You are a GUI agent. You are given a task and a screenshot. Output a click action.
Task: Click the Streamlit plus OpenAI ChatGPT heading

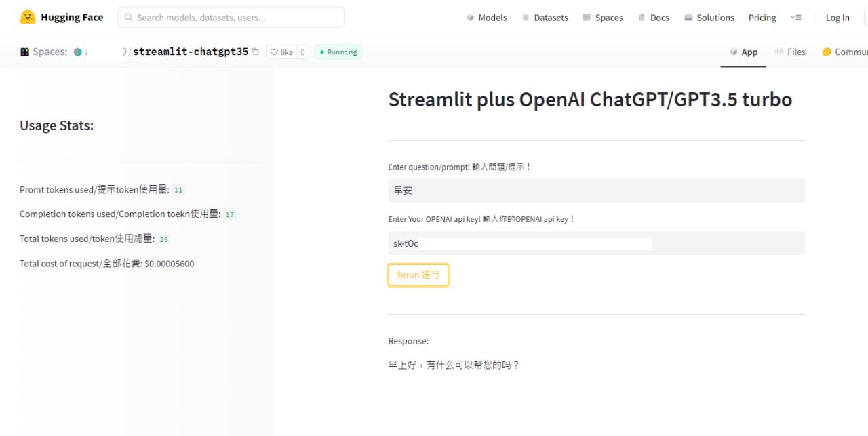coord(590,100)
